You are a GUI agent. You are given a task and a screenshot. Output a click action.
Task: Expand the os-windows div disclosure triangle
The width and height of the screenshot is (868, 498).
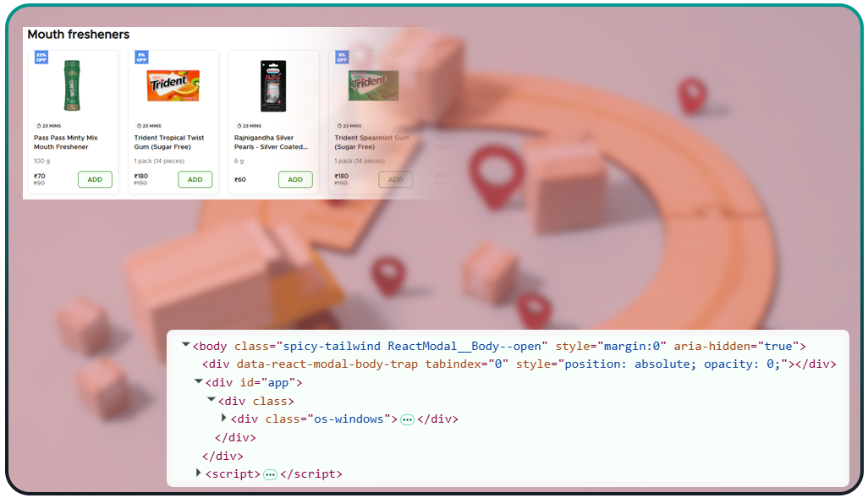[x=225, y=419]
